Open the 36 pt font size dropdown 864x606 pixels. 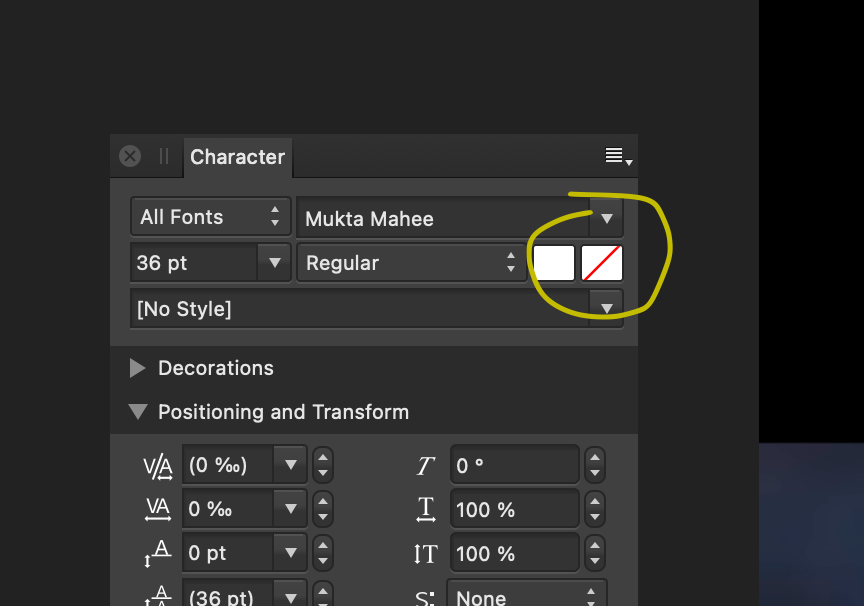point(274,262)
